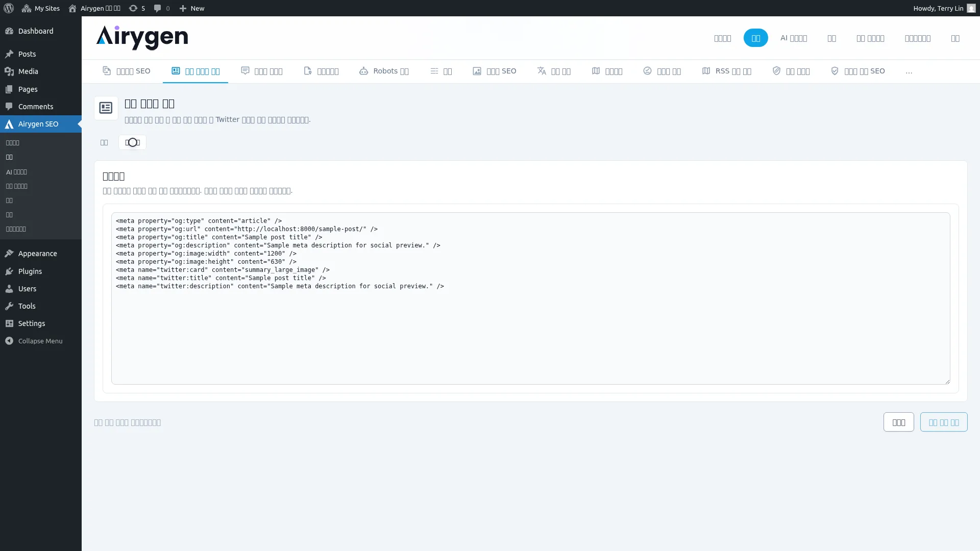Image resolution: width=980 pixels, height=551 pixels.
Task: Open the tab with the speech-bubble icon
Action: pos(261,71)
